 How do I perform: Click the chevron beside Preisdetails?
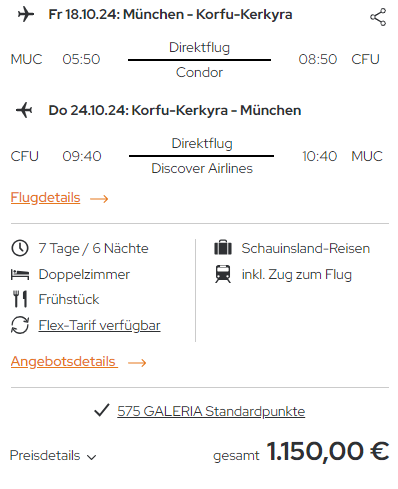pos(91,457)
